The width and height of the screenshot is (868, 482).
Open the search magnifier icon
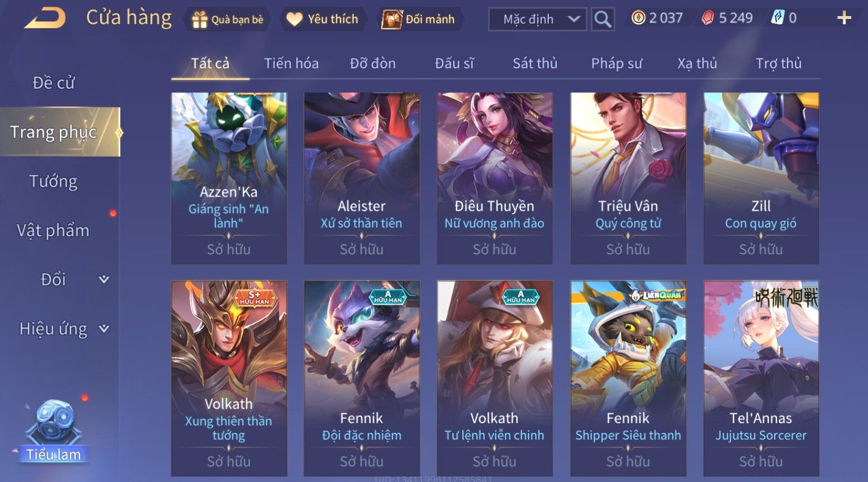(x=603, y=19)
